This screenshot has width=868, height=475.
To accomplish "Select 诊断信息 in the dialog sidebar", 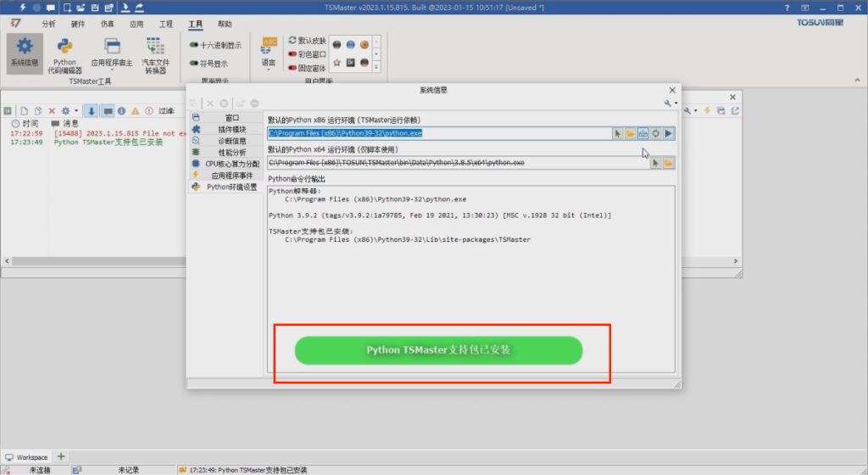I will (231, 141).
